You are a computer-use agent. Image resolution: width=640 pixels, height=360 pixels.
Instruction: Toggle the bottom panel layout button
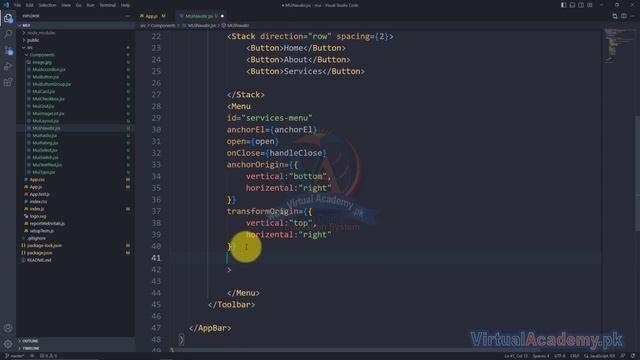pyautogui.click(x=572, y=5)
